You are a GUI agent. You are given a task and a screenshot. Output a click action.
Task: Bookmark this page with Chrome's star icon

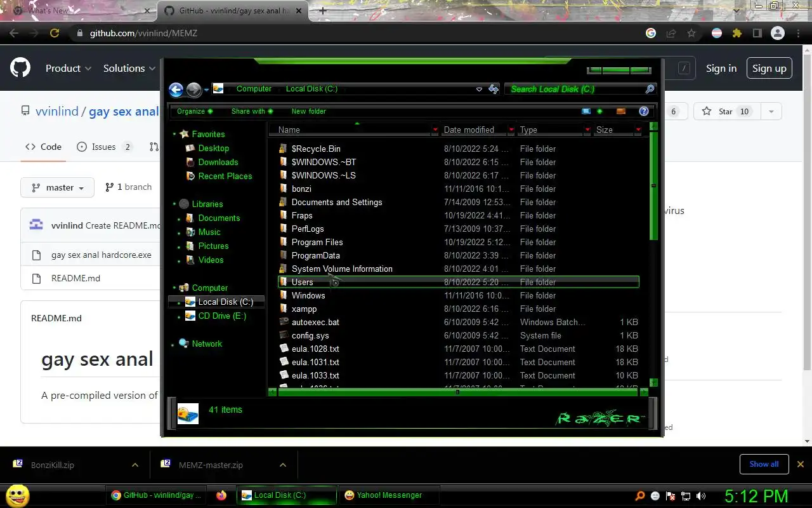tap(691, 33)
